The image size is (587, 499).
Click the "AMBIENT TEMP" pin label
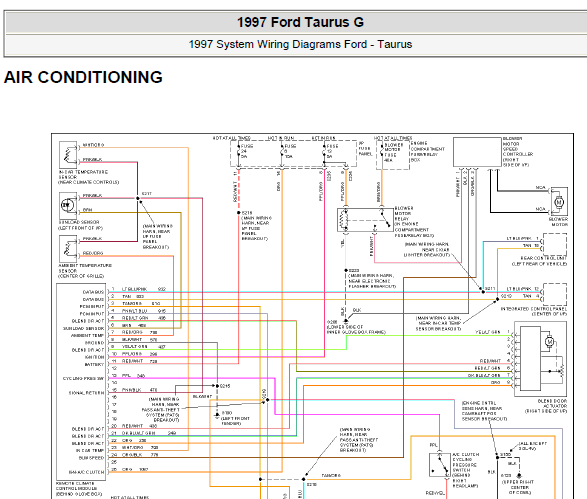tap(88, 335)
